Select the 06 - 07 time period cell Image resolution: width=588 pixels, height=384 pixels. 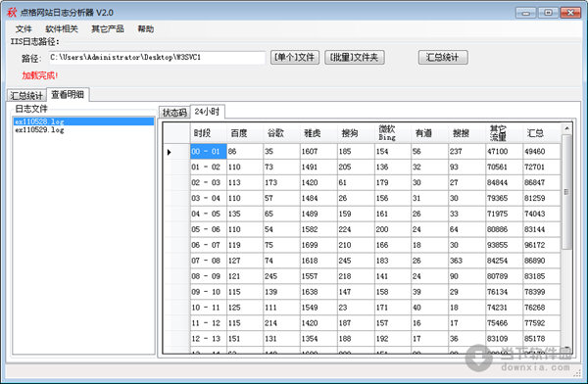(208, 245)
